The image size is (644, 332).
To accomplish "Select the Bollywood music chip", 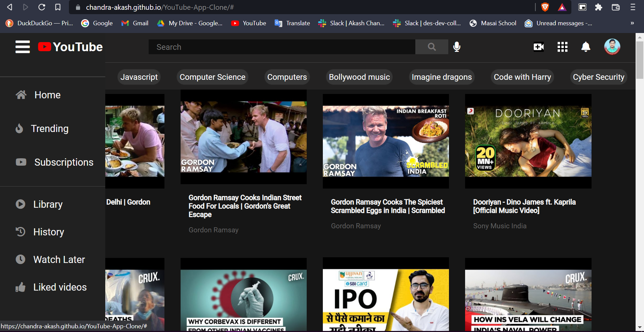I will pyautogui.click(x=359, y=77).
